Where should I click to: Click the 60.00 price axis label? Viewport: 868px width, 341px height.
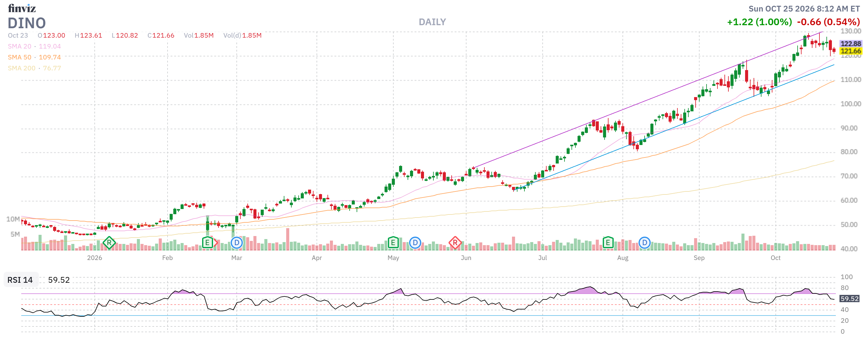[849, 201]
